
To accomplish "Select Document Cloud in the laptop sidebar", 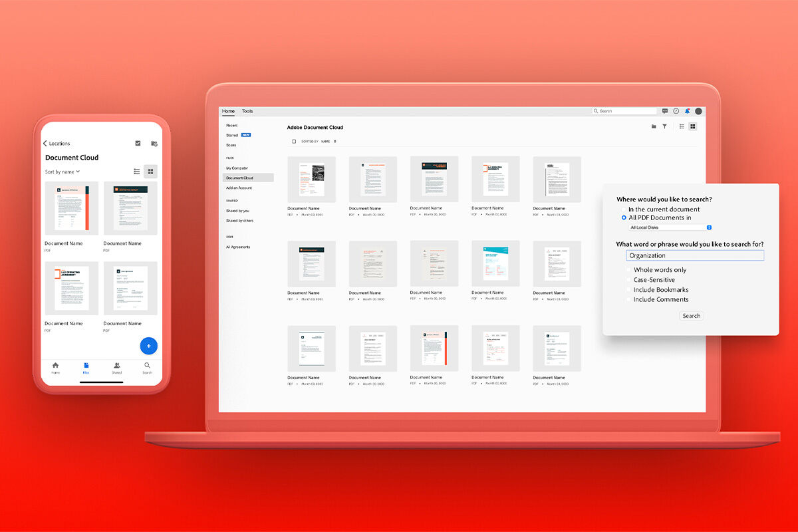I will point(248,178).
